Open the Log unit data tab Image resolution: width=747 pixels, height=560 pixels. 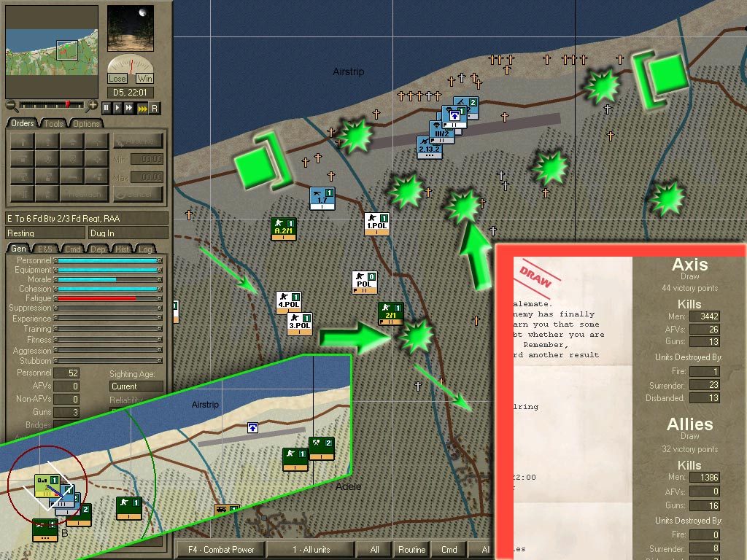click(145, 249)
